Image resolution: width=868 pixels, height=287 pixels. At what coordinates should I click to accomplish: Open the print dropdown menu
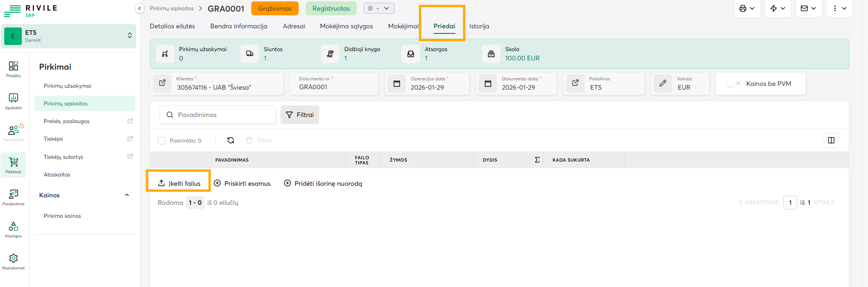747,8
